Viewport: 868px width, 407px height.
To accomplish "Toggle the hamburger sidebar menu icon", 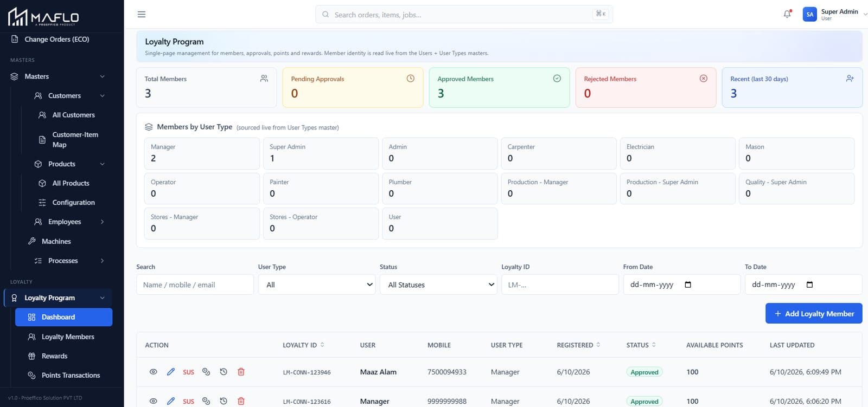I will pos(142,14).
